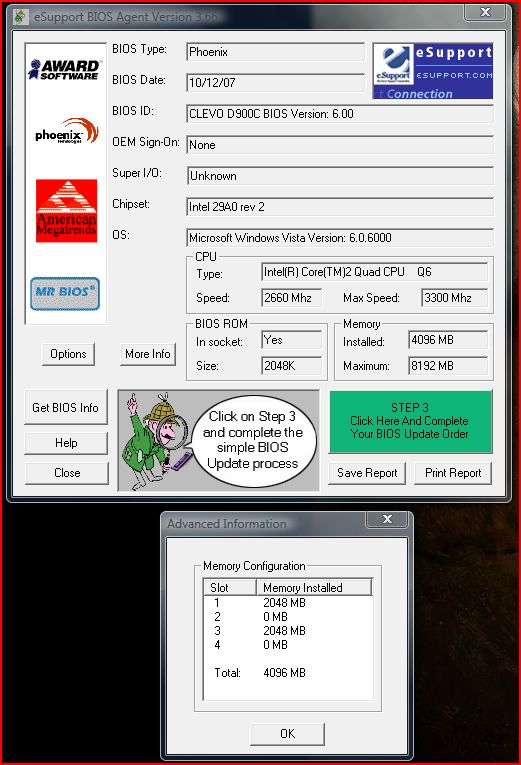The height and width of the screenshot is (765, 521).
Task: Click the Super I/O field showing Unknown
Action: pyautogui.click(x=340, y=176)
